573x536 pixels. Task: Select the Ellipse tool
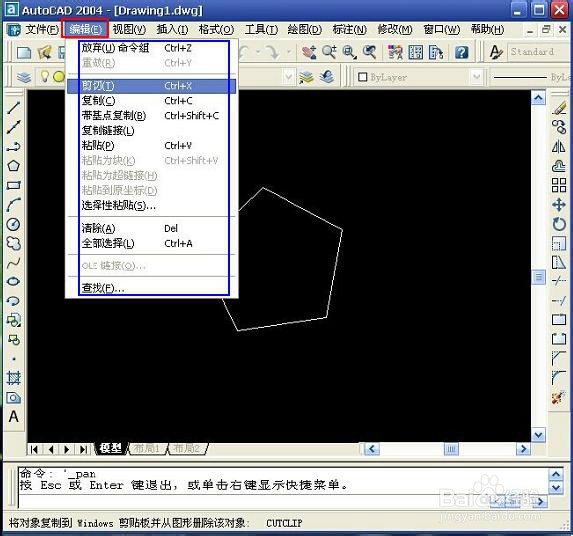(x=14, y=282)
